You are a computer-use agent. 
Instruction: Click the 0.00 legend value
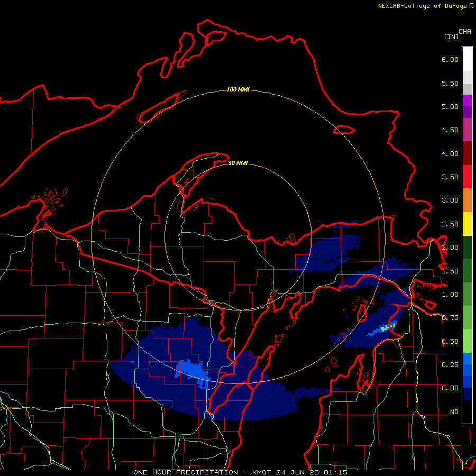point(450,388)
